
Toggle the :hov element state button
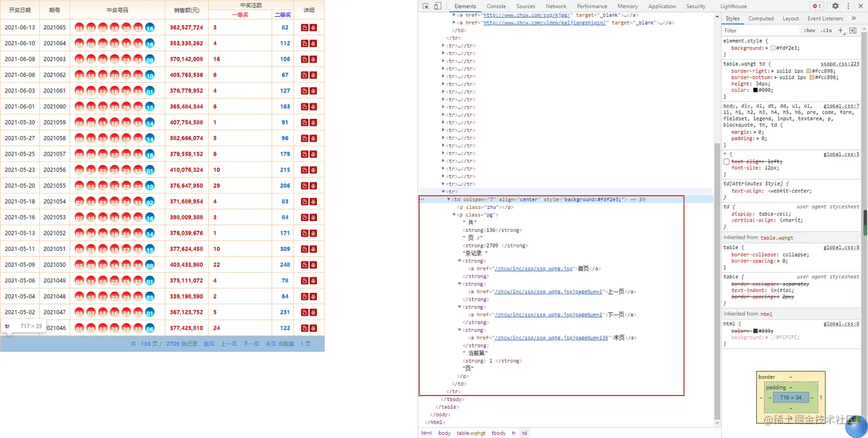pos(809,30)
